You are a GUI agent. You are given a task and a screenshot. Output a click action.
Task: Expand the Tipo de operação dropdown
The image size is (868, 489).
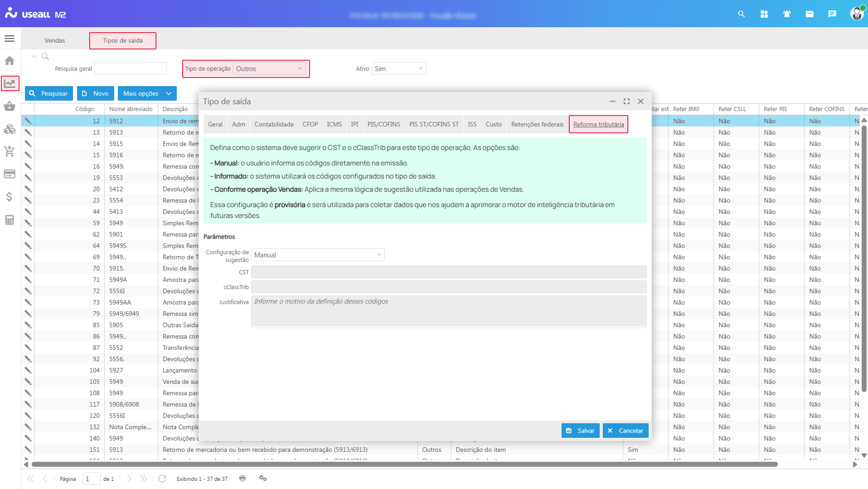pos(269,69)
